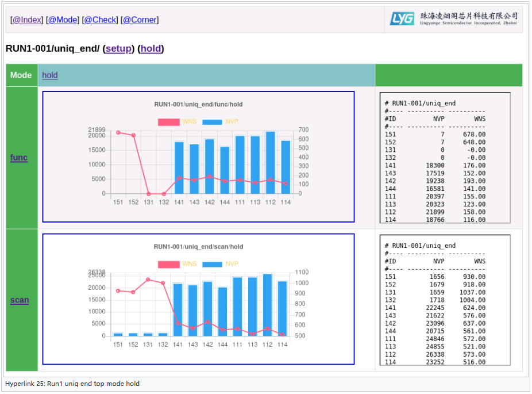Click the func uniq_end data table

(x=445, y=158)
